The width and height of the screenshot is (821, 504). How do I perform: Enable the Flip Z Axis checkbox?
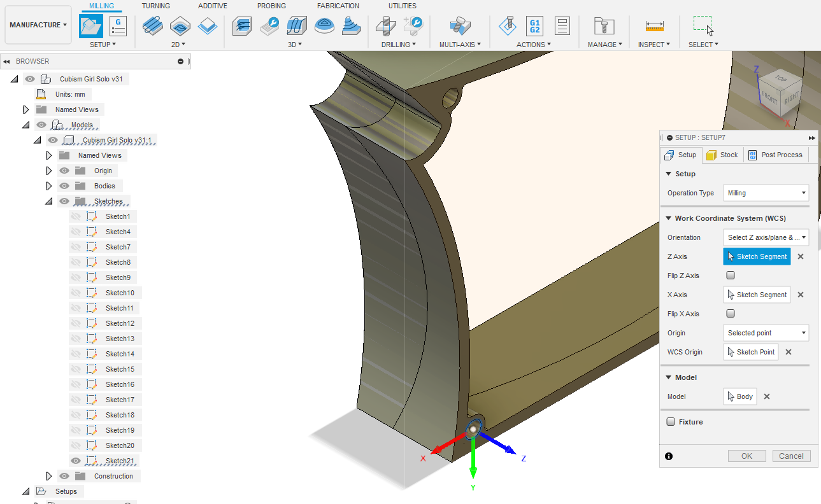pos(731,276)
